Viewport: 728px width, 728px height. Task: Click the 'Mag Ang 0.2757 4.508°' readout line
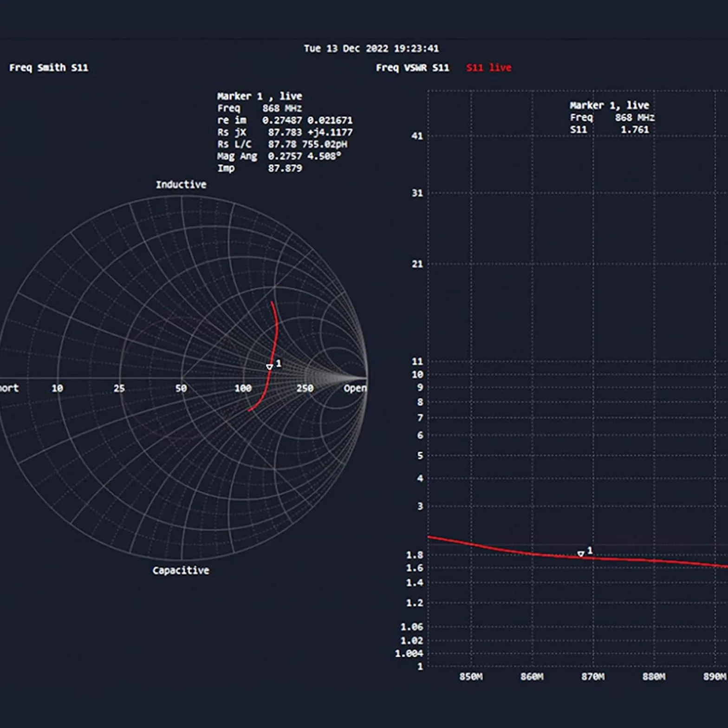[279, 156]
